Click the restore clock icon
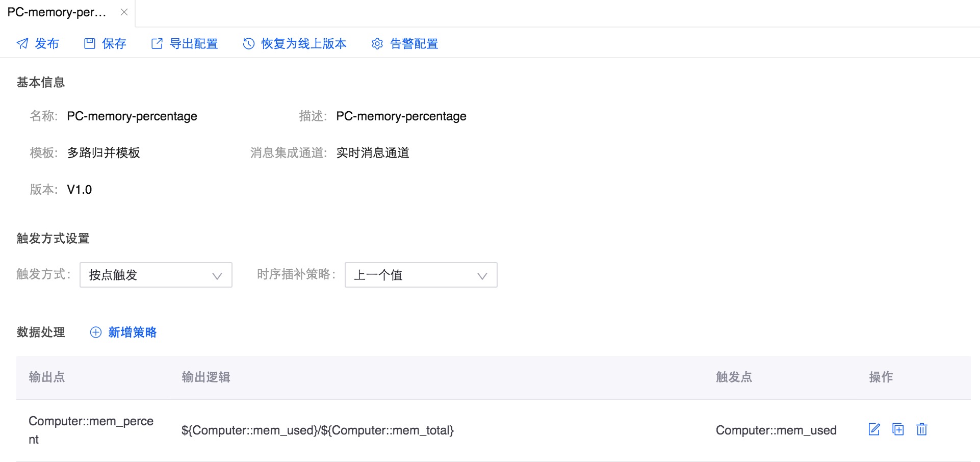The width and height of the screenshot is (980, 462). tap(249, 44)
